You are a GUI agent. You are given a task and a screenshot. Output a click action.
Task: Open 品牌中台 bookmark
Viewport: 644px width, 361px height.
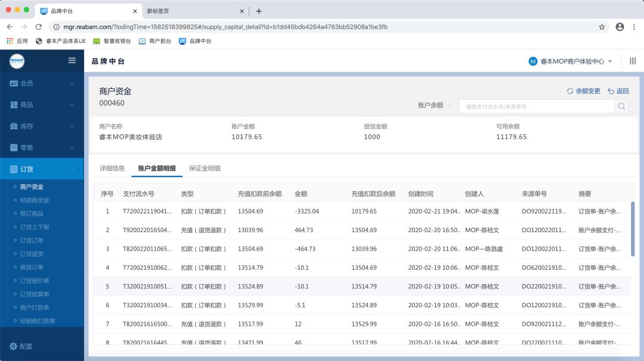pyautogui.click(x=195, y=41)
